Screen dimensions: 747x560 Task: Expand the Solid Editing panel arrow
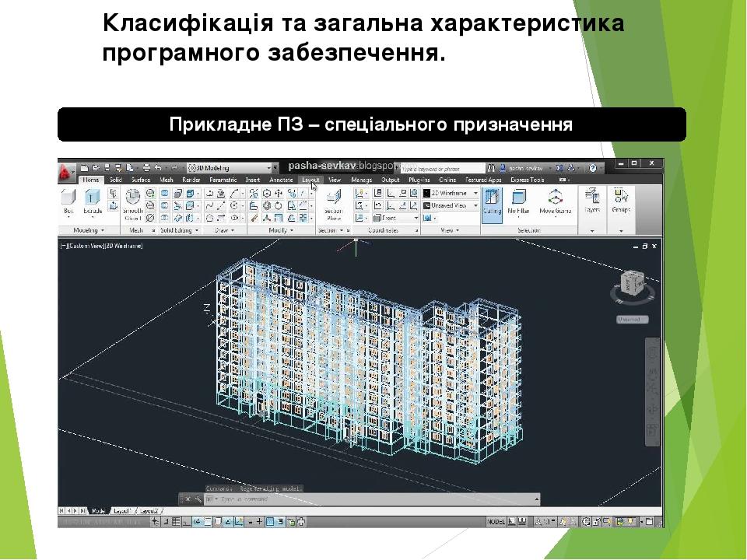click(197, 230)
